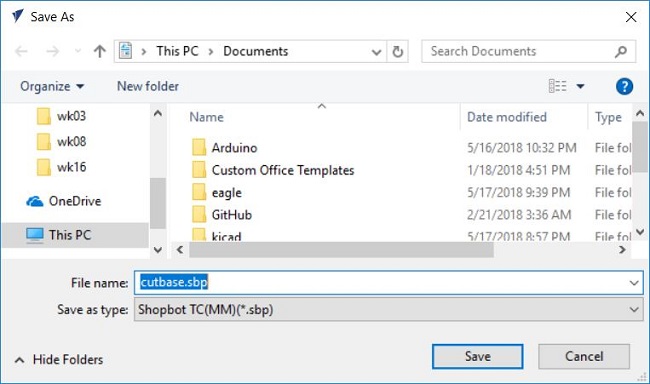This screenshot has height=384, width=650.
Task: Click the horizontal scrollbar right arrow
Action: click(622, 250)
